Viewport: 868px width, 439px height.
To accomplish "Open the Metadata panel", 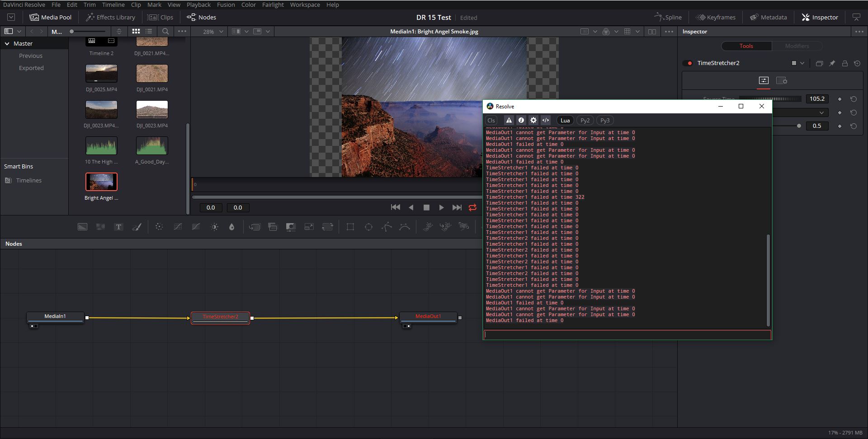I will tap(769, 17).
